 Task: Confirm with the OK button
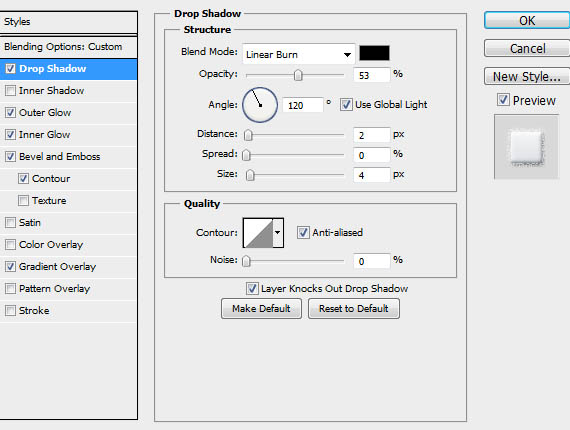pyautogui.click(x=527, y=21)
